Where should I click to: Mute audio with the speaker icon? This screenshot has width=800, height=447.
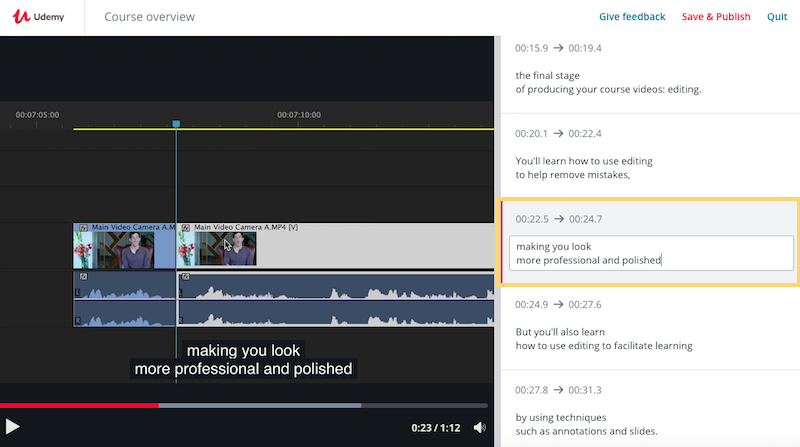(x=480, y=428)
